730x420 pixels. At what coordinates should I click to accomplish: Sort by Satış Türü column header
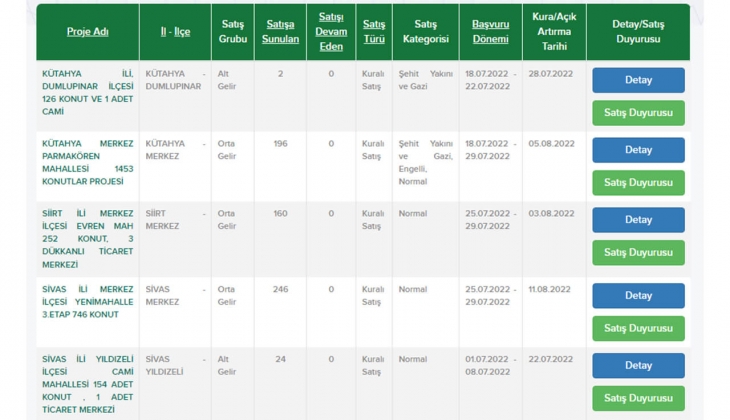pyautogui.click(x=374, y=32)
